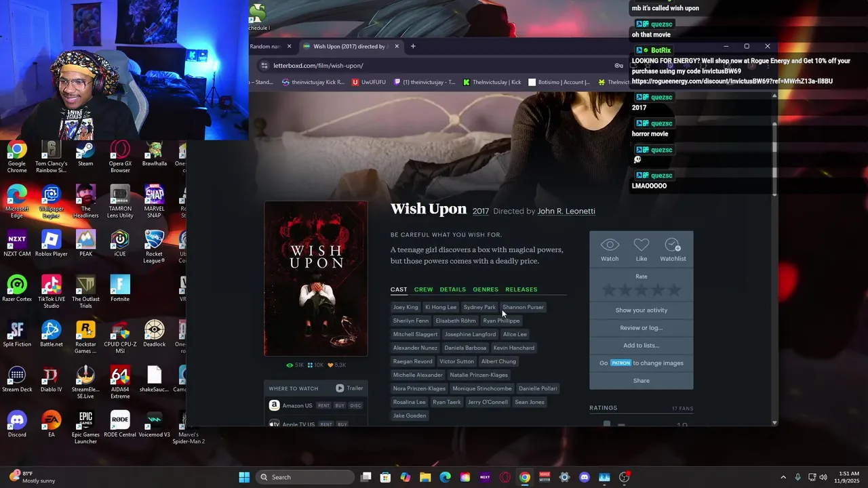Show hidden system tray icons
Viewport: 868px width, 488px height.
(x=783, y=477)
